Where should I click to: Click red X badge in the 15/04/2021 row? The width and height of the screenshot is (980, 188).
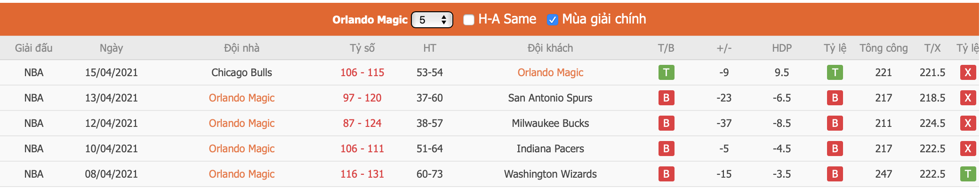968,72
